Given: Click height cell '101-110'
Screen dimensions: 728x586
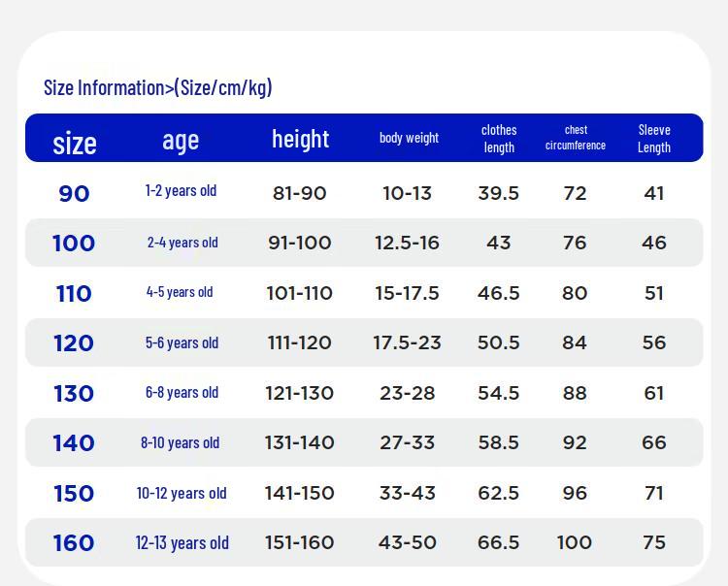Looking at the screenshot, I should click(x=300, y=293).
